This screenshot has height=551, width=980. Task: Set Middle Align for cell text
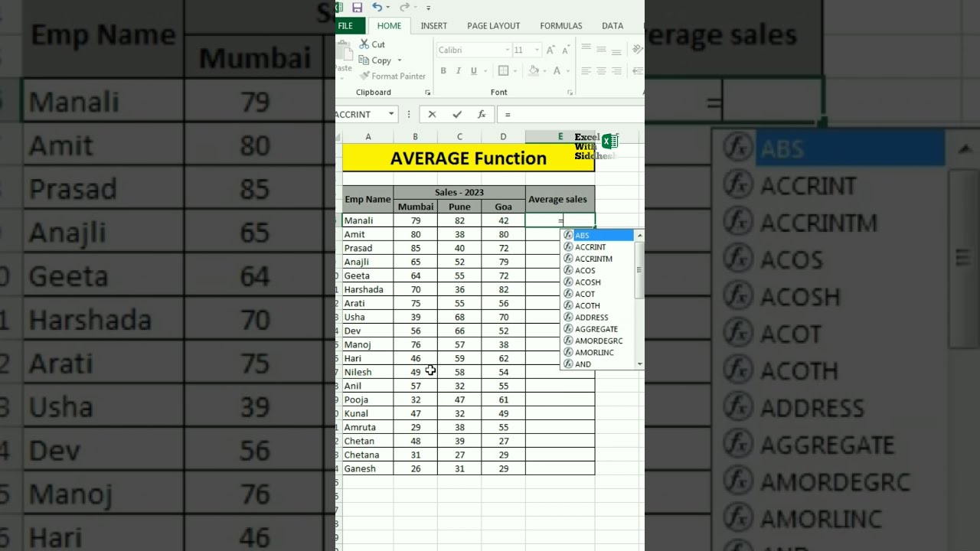(x=602, y=50)
